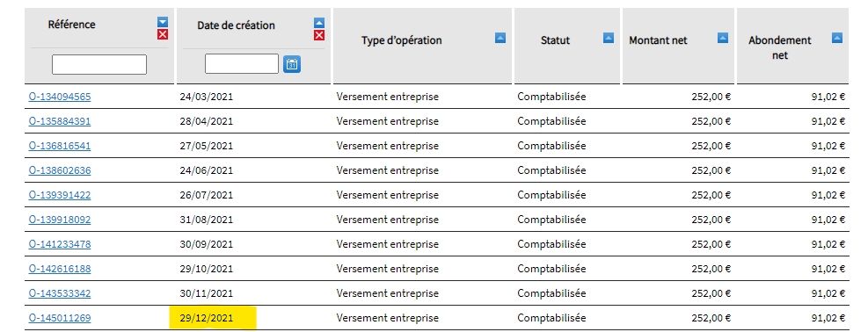Open operation O-143533342 link
Image resolution: width=868 pixels, height=332 pixels.
(x=60, y=293)
